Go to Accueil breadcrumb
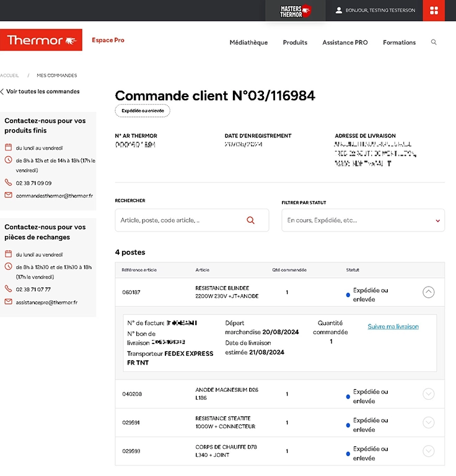This screenshot has width=456, height=476. (x=9, y=76)
